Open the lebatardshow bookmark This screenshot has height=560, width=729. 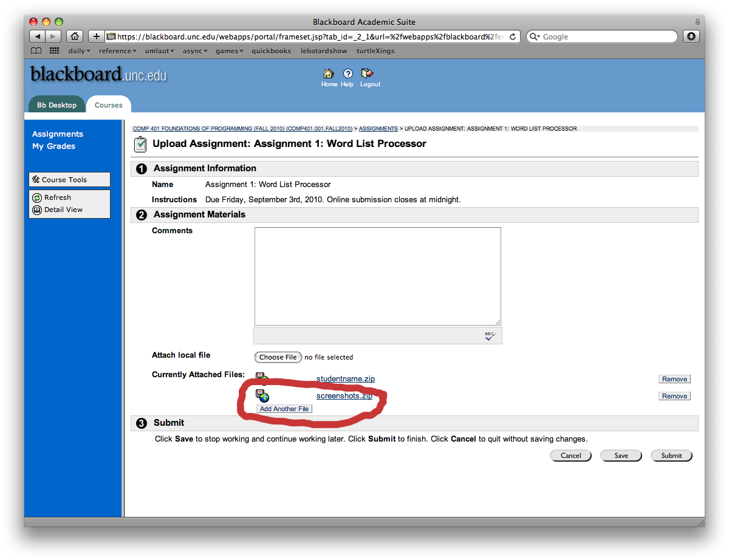coord(324,51)
